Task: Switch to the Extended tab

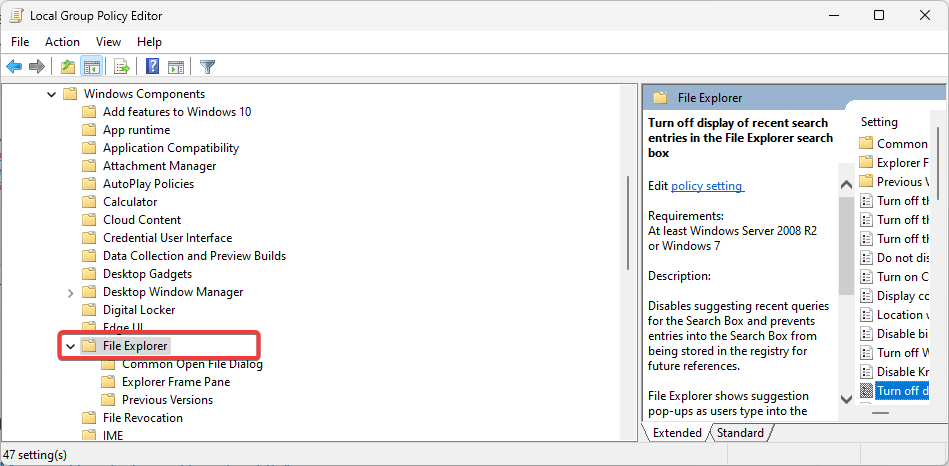Action: 676,433
